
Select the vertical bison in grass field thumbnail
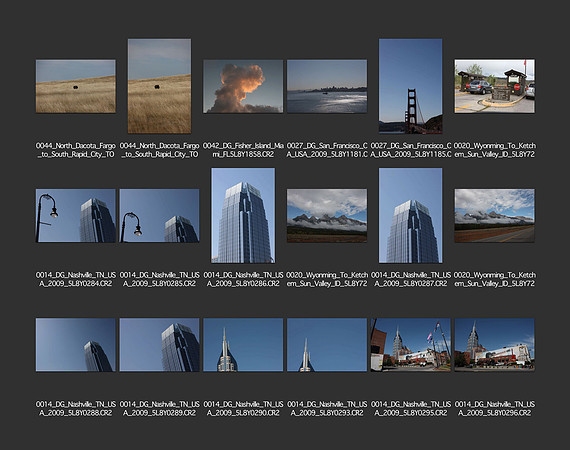click(x=159, y=86)
